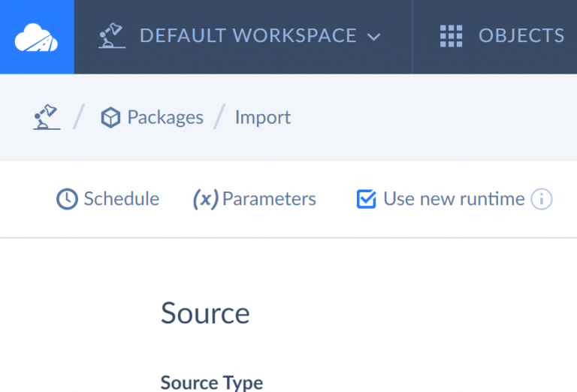Click the Source section heading
Viewport: 577px width, 392px height.
(x=205, y=313)
